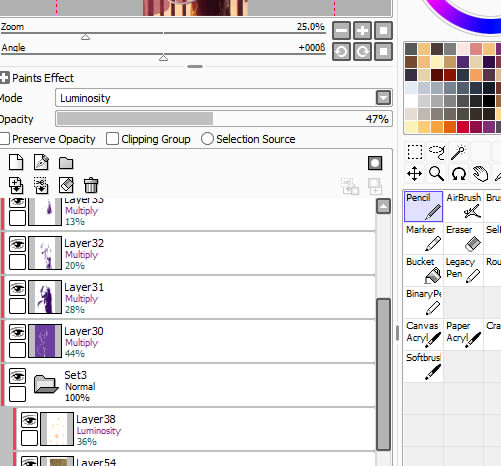Create a new normal layer
The image size is (501, 466).
16,163
